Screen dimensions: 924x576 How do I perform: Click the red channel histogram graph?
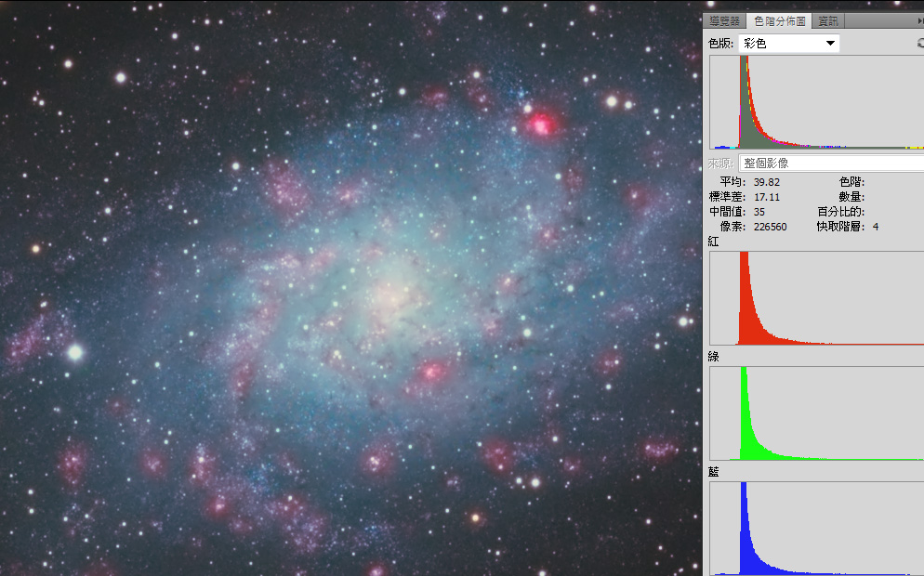pyautogui.click(x=816, y=298)
